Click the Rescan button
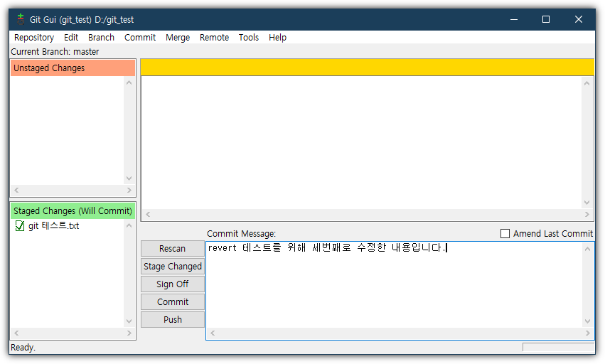 click(173, 249)
